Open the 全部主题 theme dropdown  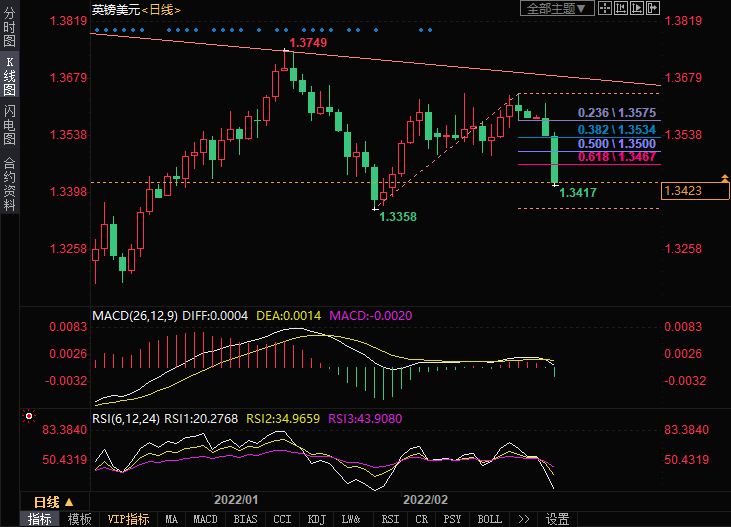tap(558, 8)
